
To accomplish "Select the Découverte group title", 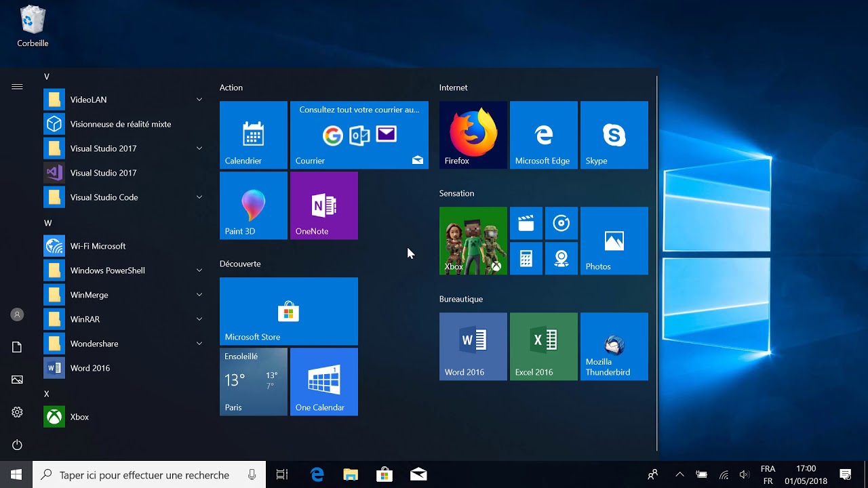I will tap(240, 264).
